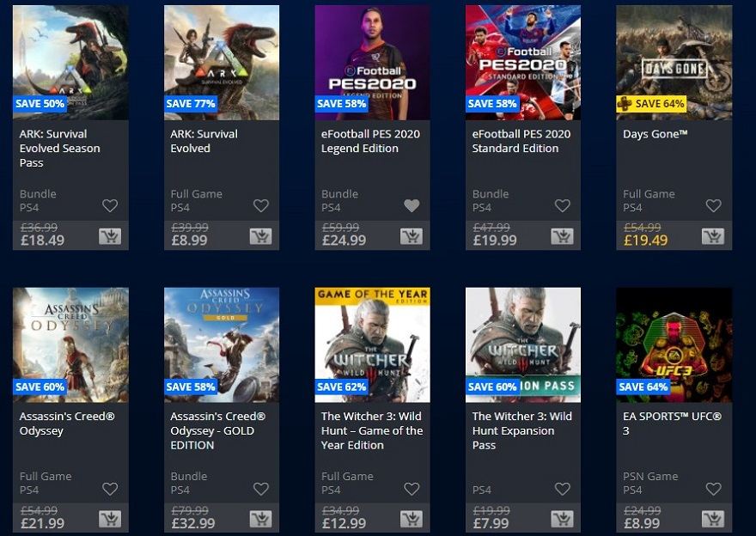Viewport: 756px width, 536px height.
Task: Wishlist Assassin's Creed Odyssey full game
Action: coord(110,489)
